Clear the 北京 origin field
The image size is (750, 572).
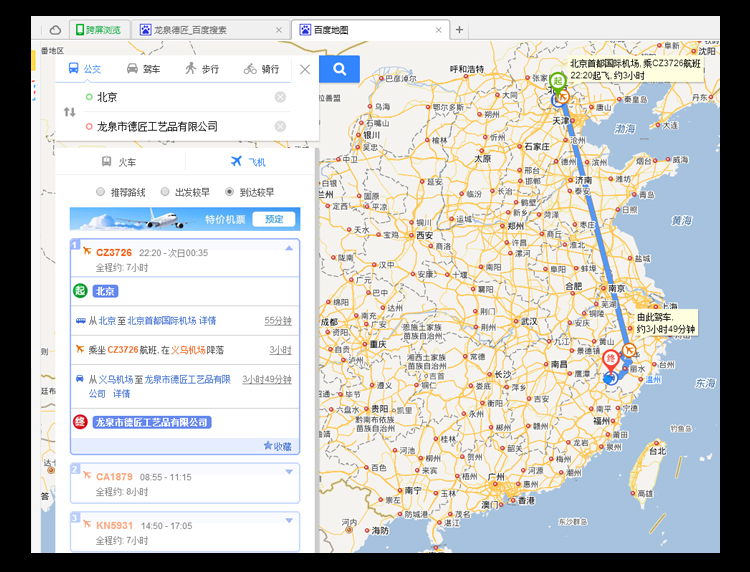point(280,97)
